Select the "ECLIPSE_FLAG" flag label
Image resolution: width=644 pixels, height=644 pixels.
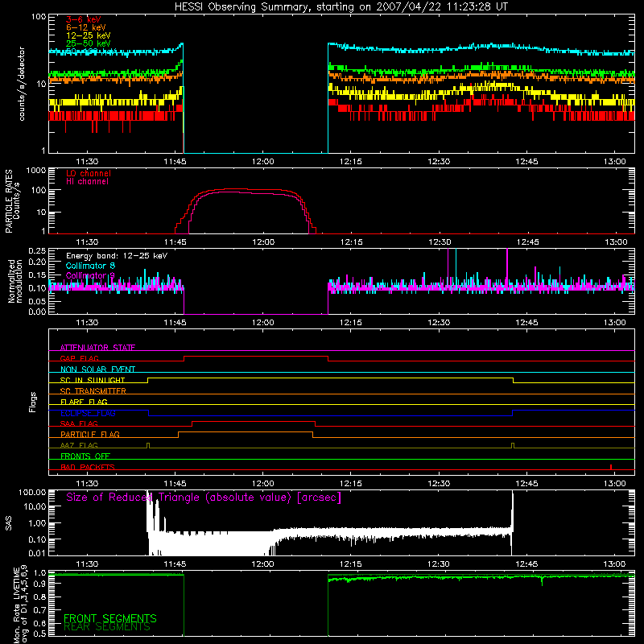pyautogui.click(x=88, y=413)
